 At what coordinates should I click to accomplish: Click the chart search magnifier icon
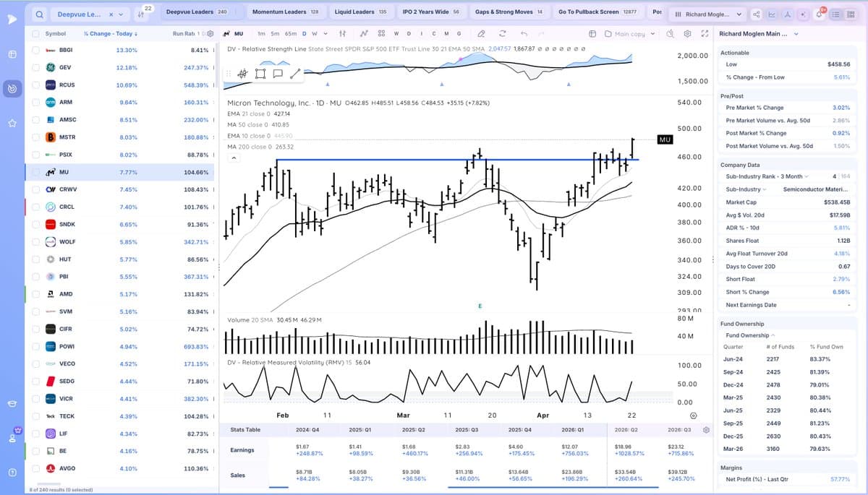(x=670, y=33)
